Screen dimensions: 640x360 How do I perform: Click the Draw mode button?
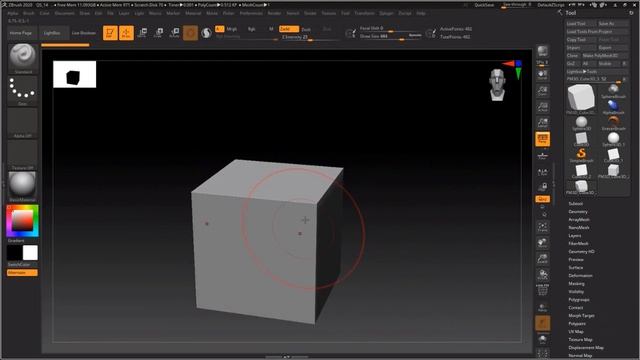pos(126,33)
